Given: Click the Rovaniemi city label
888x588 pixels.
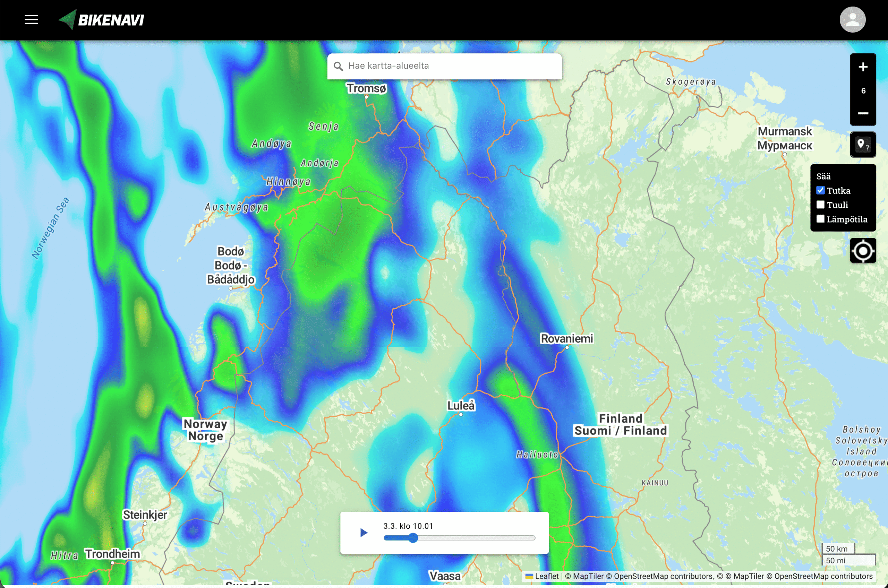Looking at the screenshot, I should pyautogui.click(x=566, y=339).
